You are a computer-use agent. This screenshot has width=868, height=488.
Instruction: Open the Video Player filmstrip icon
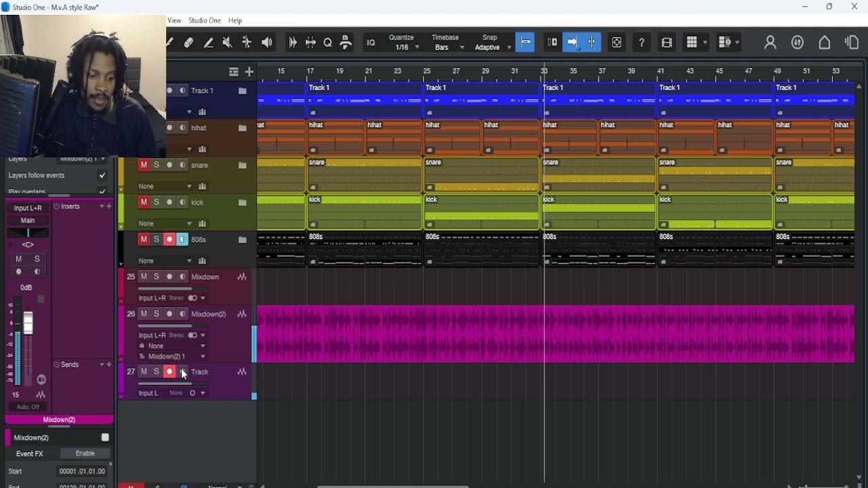click(667, 43)
